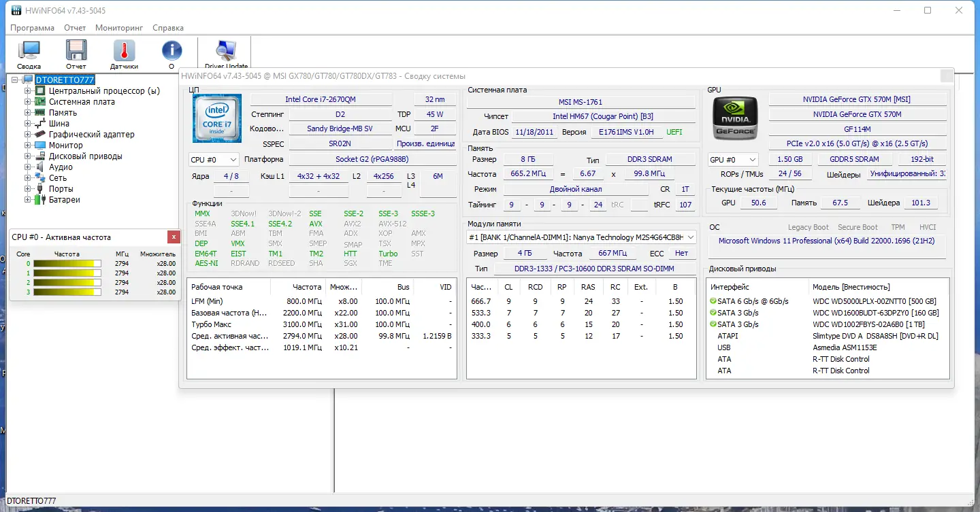980x512 pixels.
Task: Select Системная плата in the tree
Action: point(82,102)
